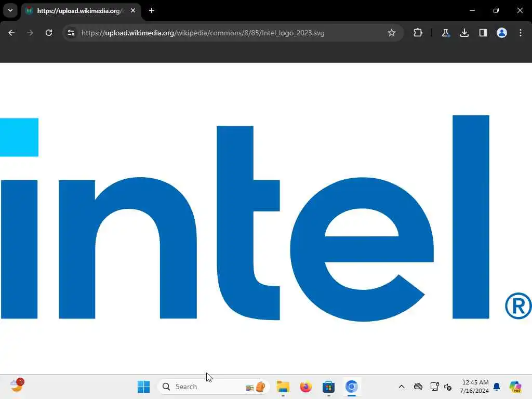Close the upload.wikimedia.org tab
Image resolution: width=532 pixels, height=399 pixels.
coord(133,10)
